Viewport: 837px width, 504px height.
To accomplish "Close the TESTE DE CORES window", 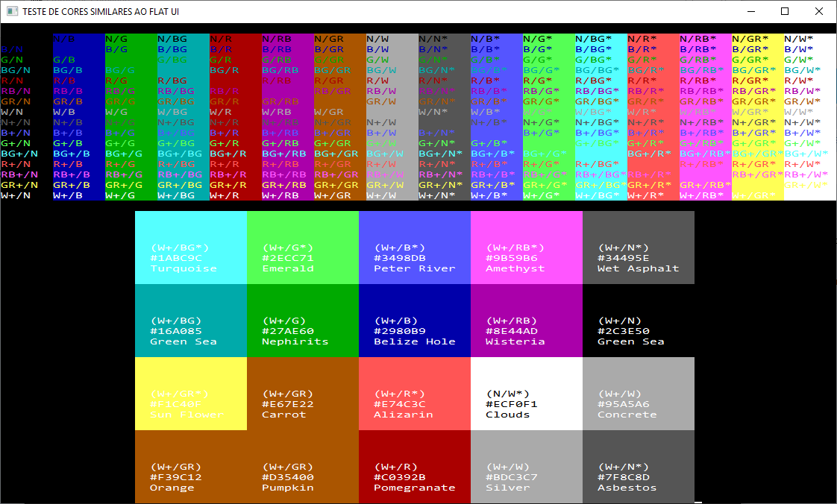I will (x=819, y=11).
